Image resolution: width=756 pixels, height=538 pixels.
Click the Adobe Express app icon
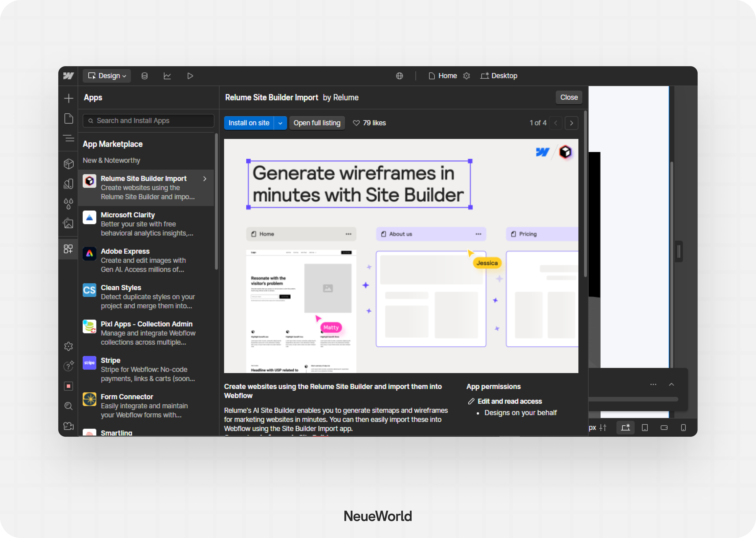tap(89, 254)
